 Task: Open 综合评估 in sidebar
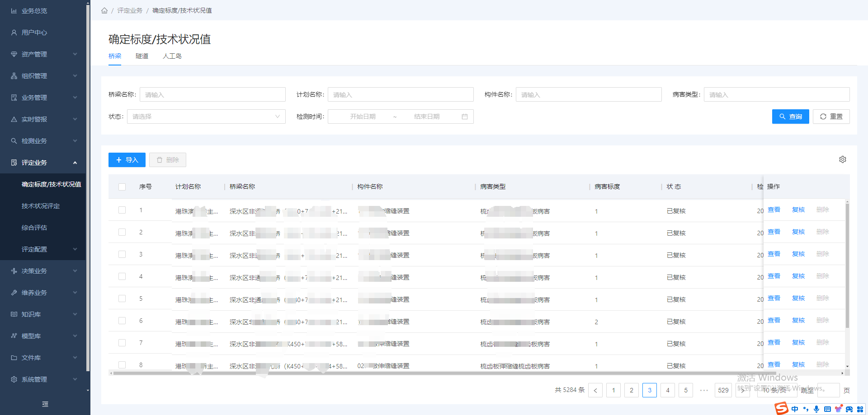click(x=34, y=228)
